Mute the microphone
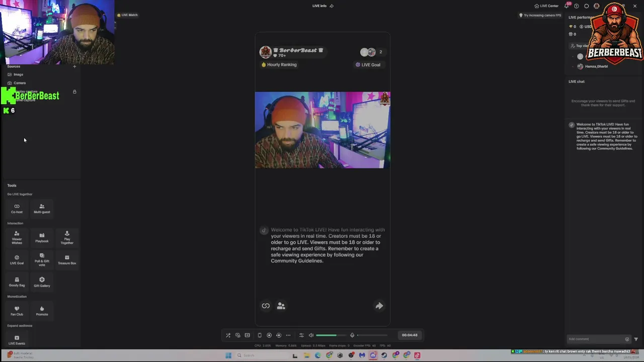The height and width of the screenshot is (362, 644). (352, 335)
